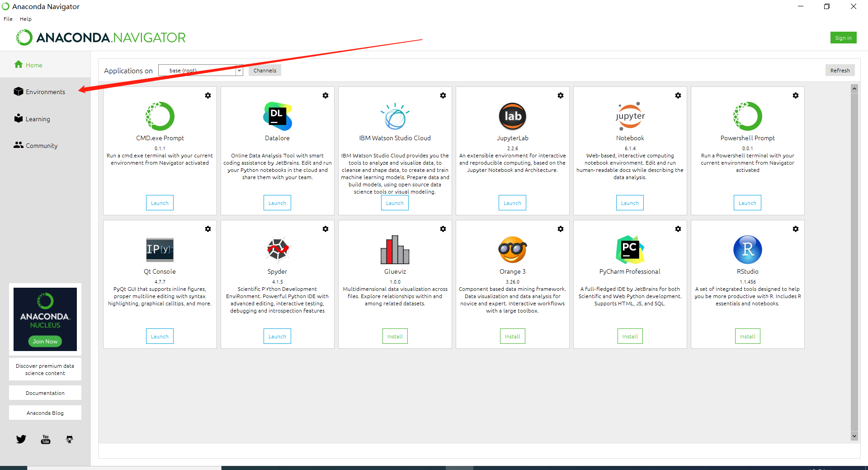Open the Datalore gear options

tap(325, 95)
